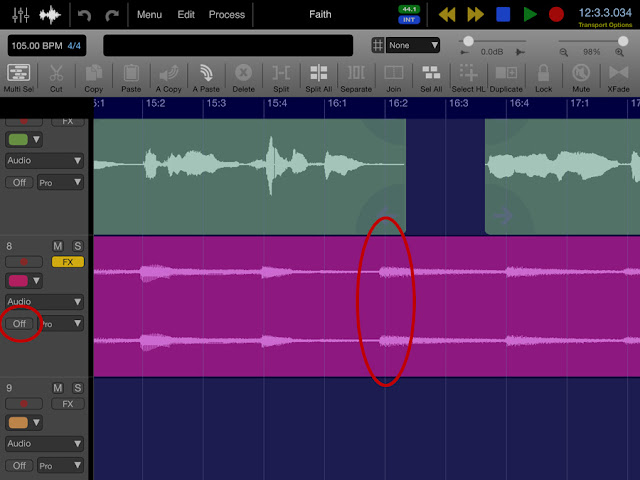The width and height of the screenshot is (640, 480).
Task: Click the Sel All tool
Action: pyautogui.click(x=431, y=78)
